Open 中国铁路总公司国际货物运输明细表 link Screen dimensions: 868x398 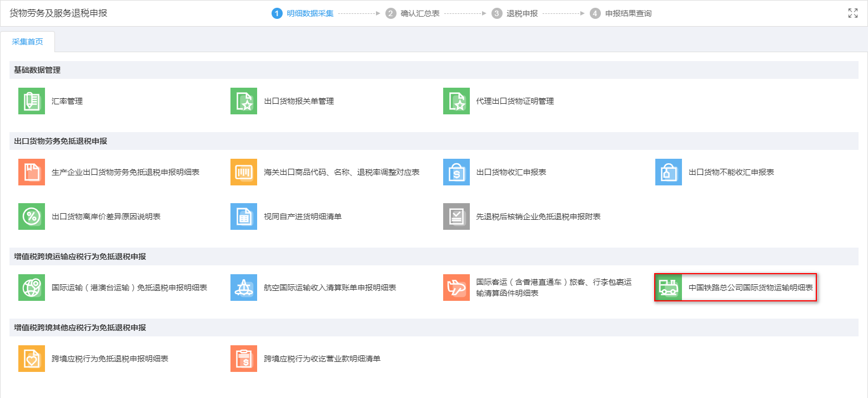tap(751, 288)
